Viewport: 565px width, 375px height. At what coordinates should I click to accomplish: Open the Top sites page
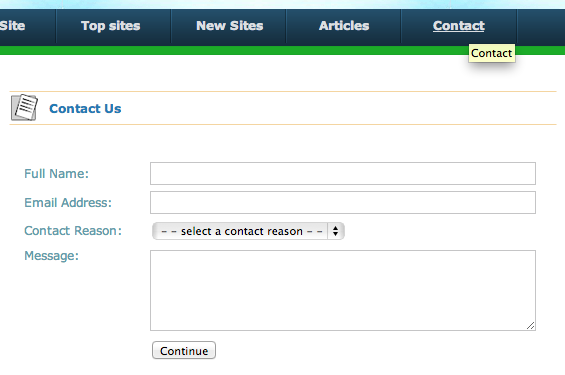click(111, 26)
